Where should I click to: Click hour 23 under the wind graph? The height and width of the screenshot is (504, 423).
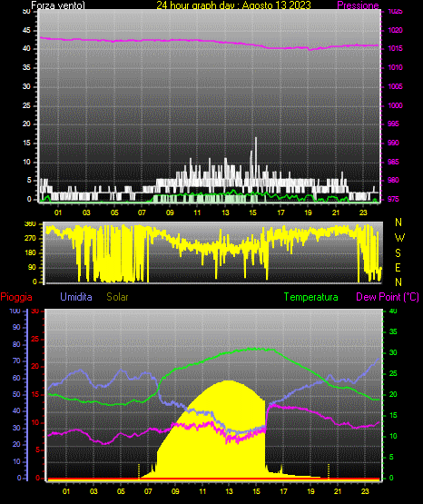[x=363, y=212]
